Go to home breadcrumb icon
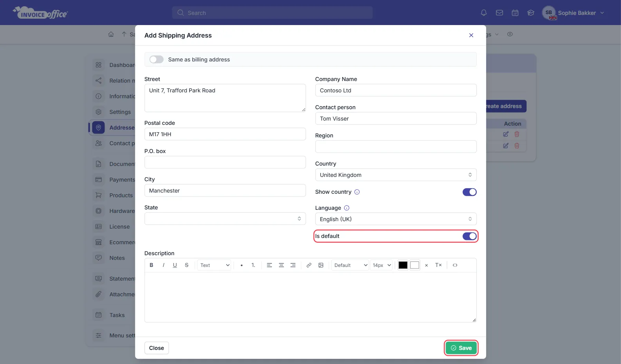Viewport: 621px width, 364px height. point(111,34)
